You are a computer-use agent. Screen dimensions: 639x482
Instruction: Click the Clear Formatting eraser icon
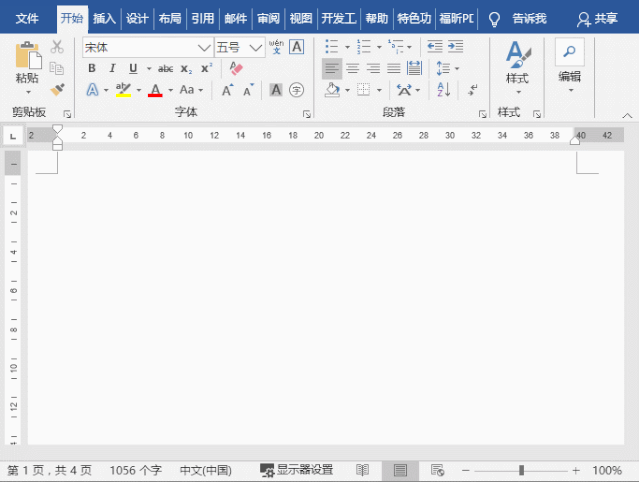(x=236, y=68)
